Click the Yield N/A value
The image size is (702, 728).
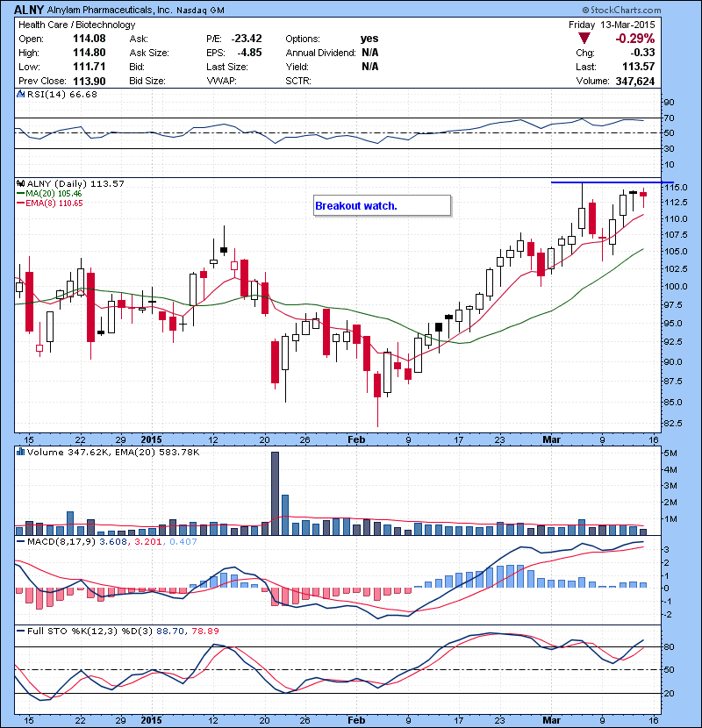[x=369, y=67]
